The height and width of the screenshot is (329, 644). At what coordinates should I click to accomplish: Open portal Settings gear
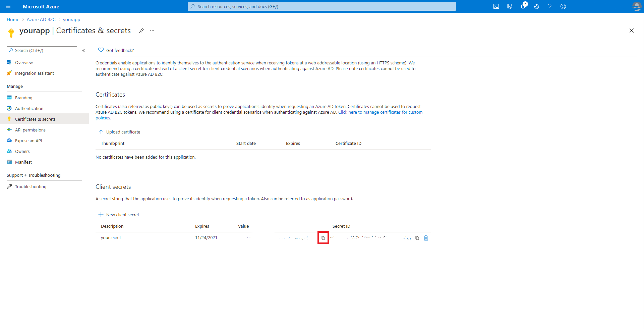click(536, 6)
